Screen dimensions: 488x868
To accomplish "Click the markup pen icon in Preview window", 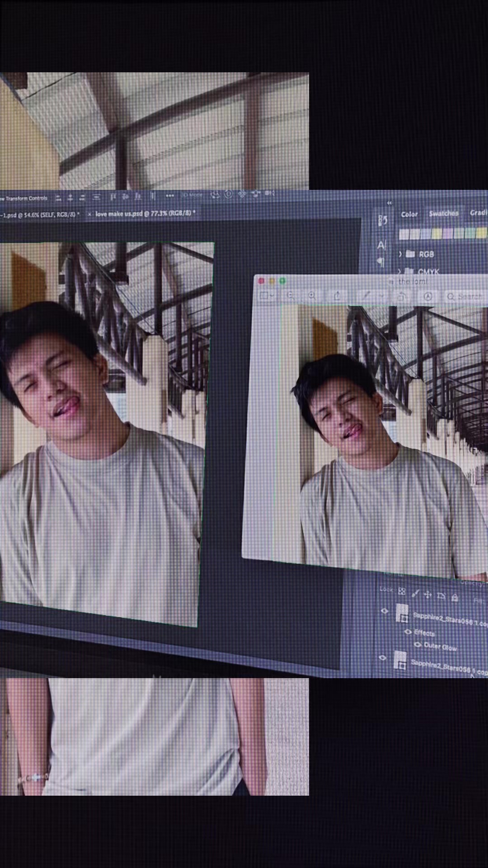I will pos(366,296).
